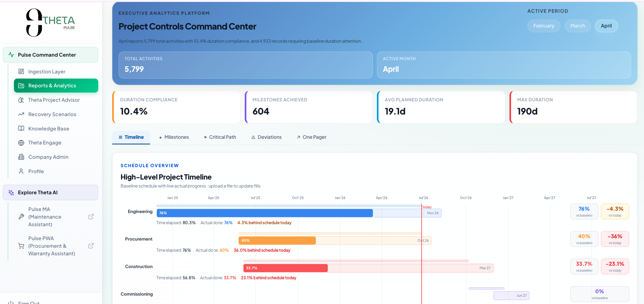644x304 pixels.
Task: Click the Milestones Achieved 604 card
Action: tap(309, 107)
